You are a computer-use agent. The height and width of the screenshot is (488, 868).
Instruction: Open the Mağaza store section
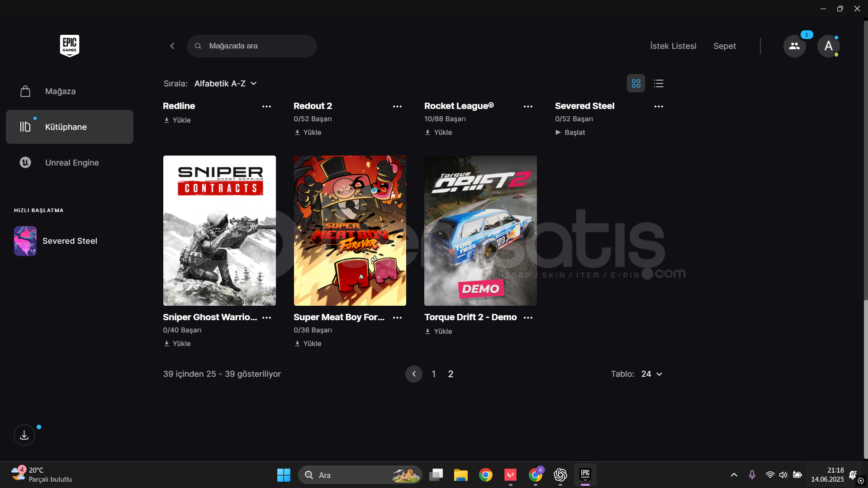70,91
